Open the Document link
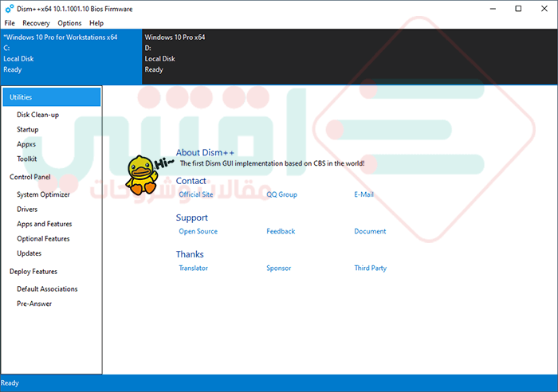Viewport: 558px width, 392px height. coord(370,231)
